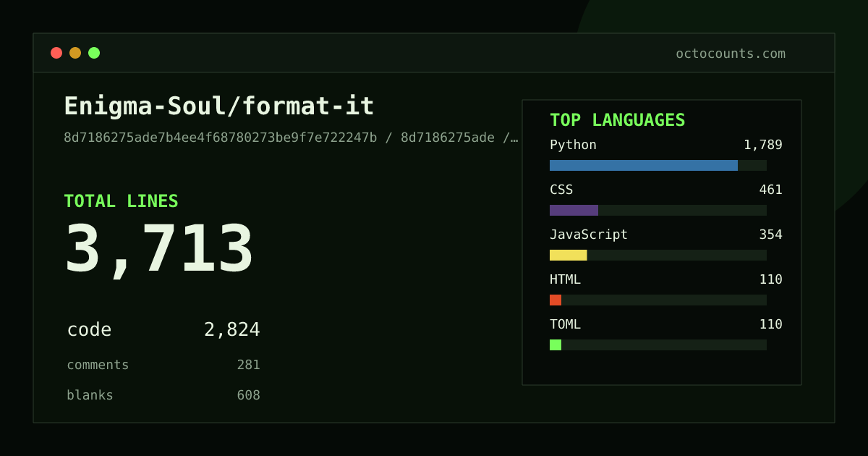The image size is (868, 456).
Task: Click the yellow JavaScript progress bar
Action: pyautogui.click(x=569, y=255)
